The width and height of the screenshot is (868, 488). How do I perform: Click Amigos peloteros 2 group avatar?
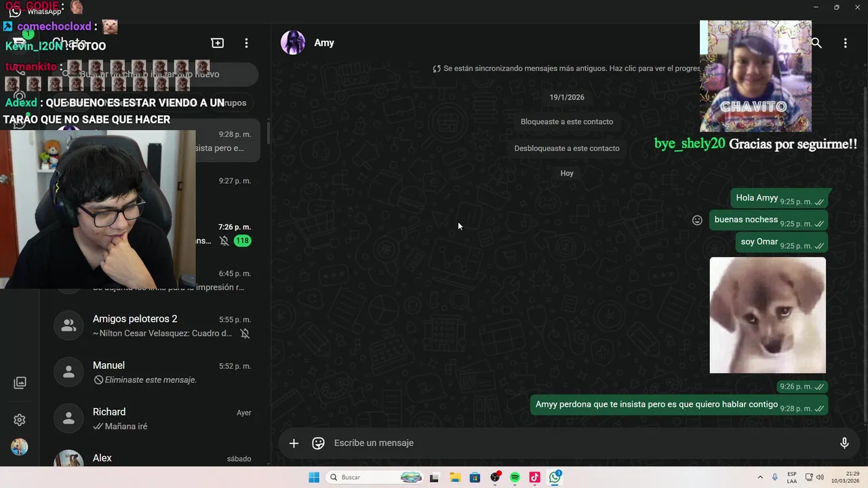click(68, 326)
